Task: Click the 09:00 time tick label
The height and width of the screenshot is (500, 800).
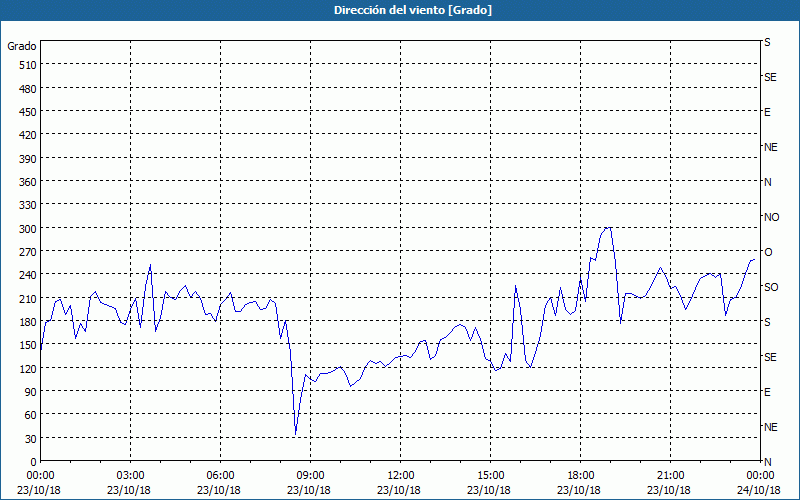Action: click(x=310, y=476)
